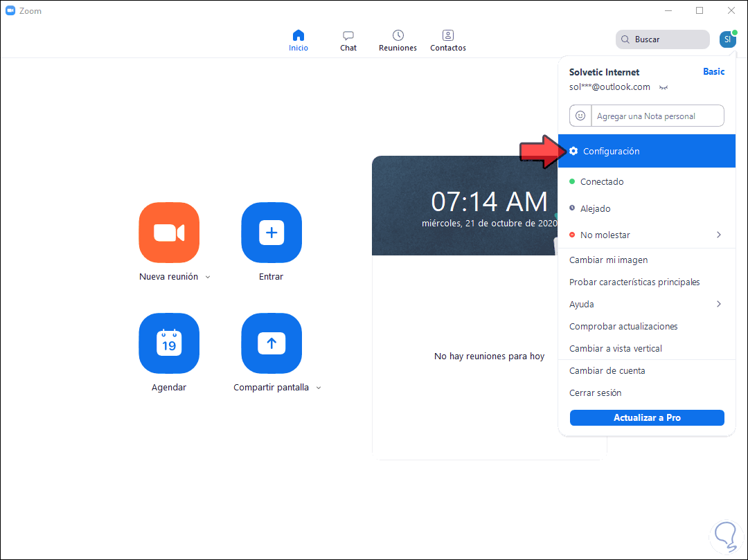Click Cerrar sesión
This screenshot has height=560, width=748.
click(646, 392)
